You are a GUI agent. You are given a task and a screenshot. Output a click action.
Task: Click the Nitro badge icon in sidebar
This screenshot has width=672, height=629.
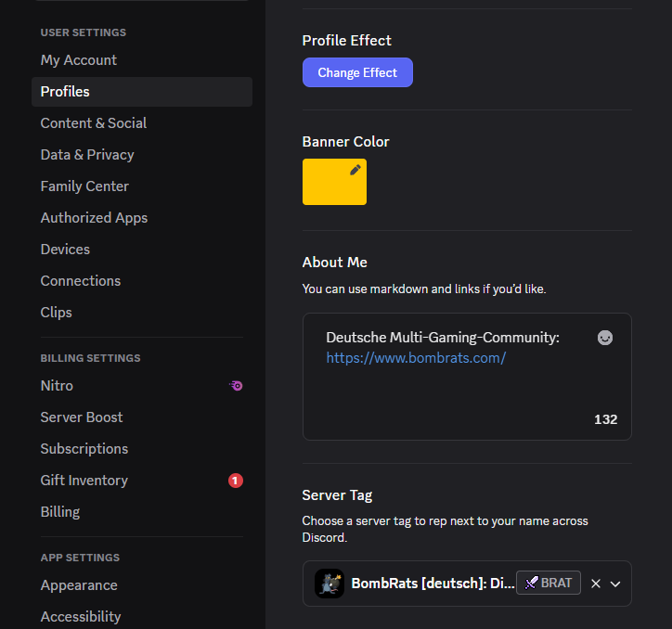[236, 386]
